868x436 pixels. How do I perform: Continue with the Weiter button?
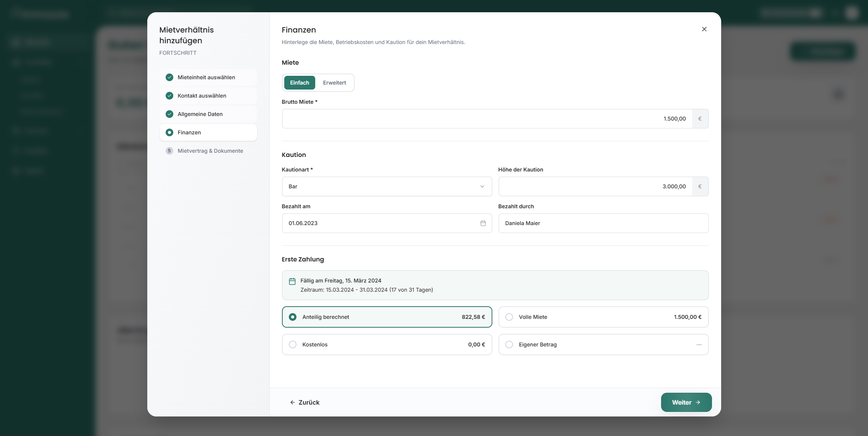click(686, 402)
